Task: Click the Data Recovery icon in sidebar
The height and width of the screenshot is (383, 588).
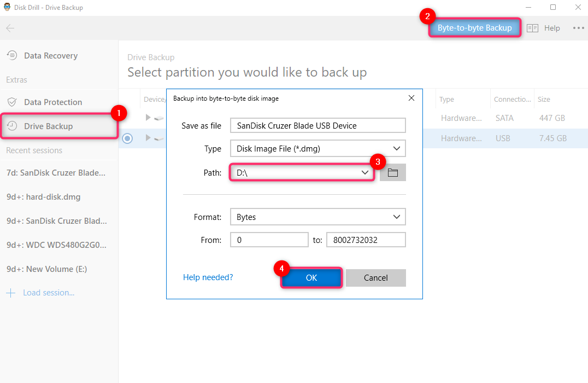Action: [12, 56]
